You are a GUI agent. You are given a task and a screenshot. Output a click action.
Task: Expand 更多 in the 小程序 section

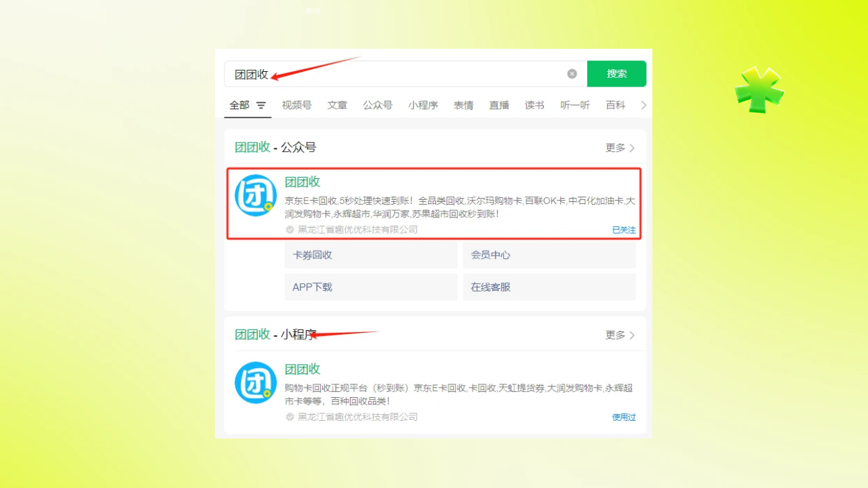(620, 335)
